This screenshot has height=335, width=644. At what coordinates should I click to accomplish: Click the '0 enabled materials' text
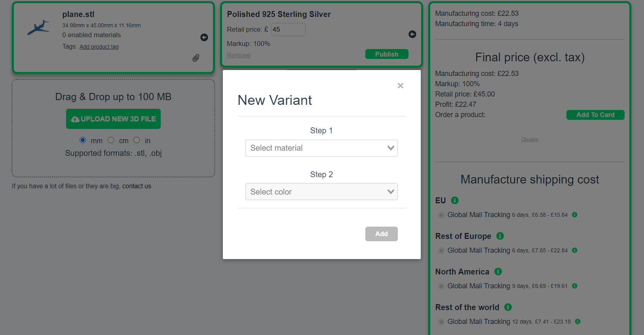click(x=91, y=35)
